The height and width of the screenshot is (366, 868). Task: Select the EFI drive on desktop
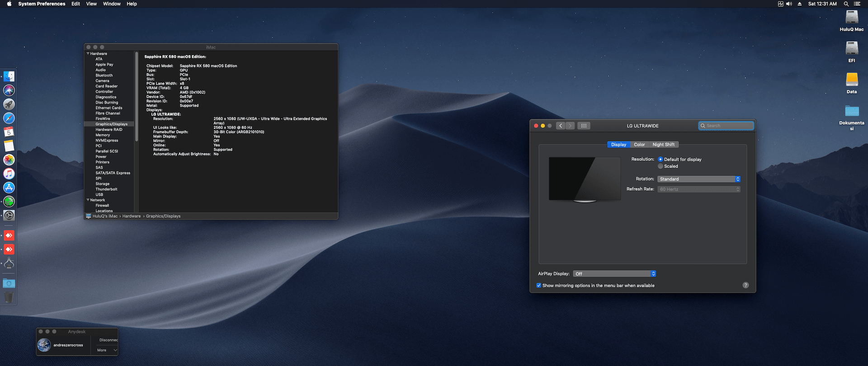tap(852, 48)
